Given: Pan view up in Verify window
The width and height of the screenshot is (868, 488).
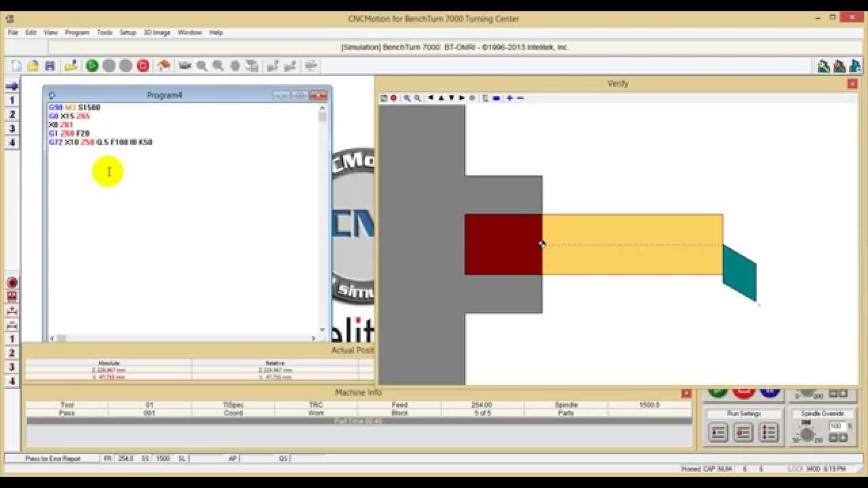Looking at the screenshot, I should point(441,98).
